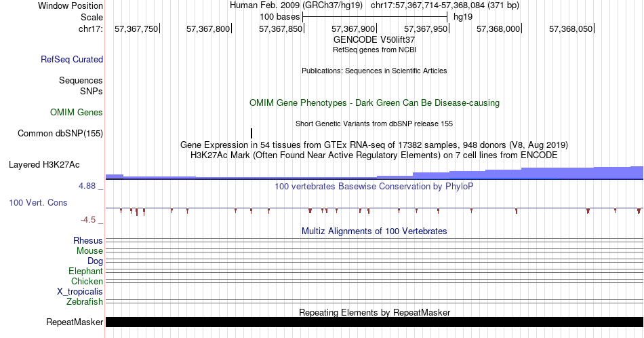Click the Human Feb. 2009 (GRCh37/hg19) assembly text
This screenshot has width=644, height=338.
[x=296, y=5]
